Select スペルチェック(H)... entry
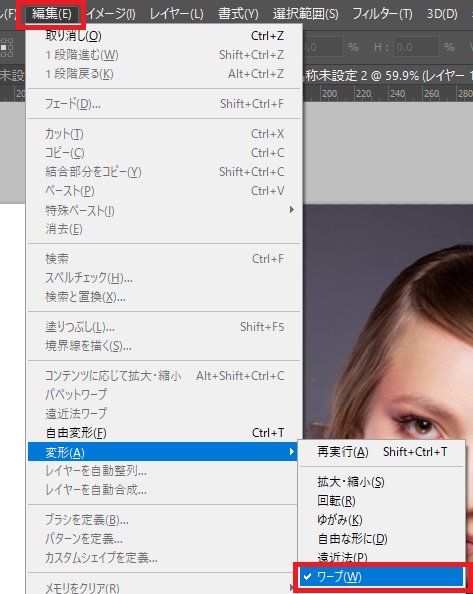 [164, 278]
